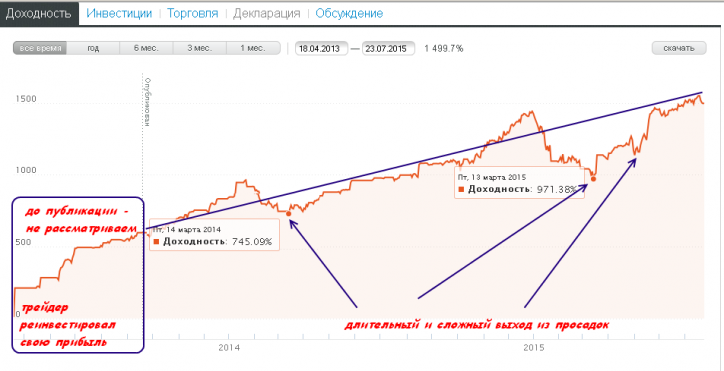Select the 'все время' period

point(40,49)
